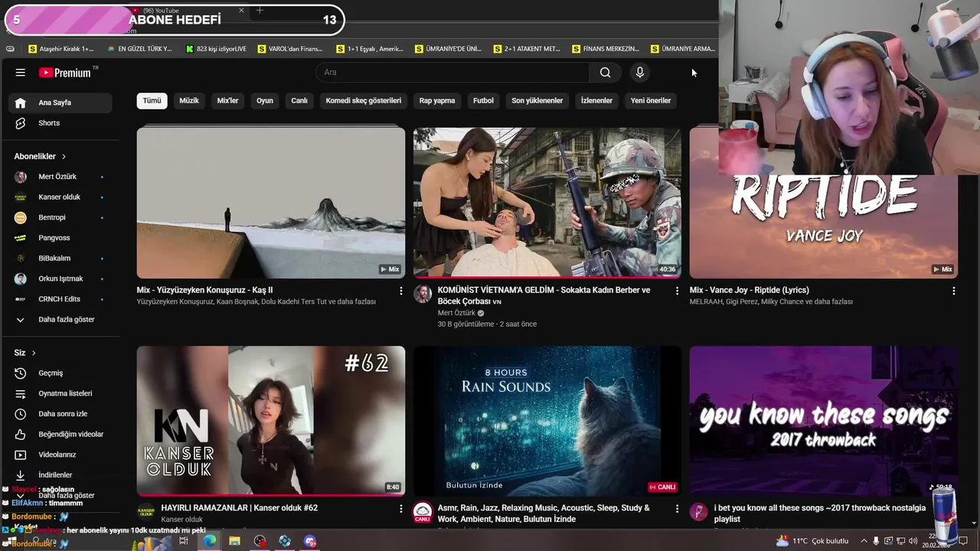
Task: Open options for Vance Joy Riptide mix
Action: [953, 291]
